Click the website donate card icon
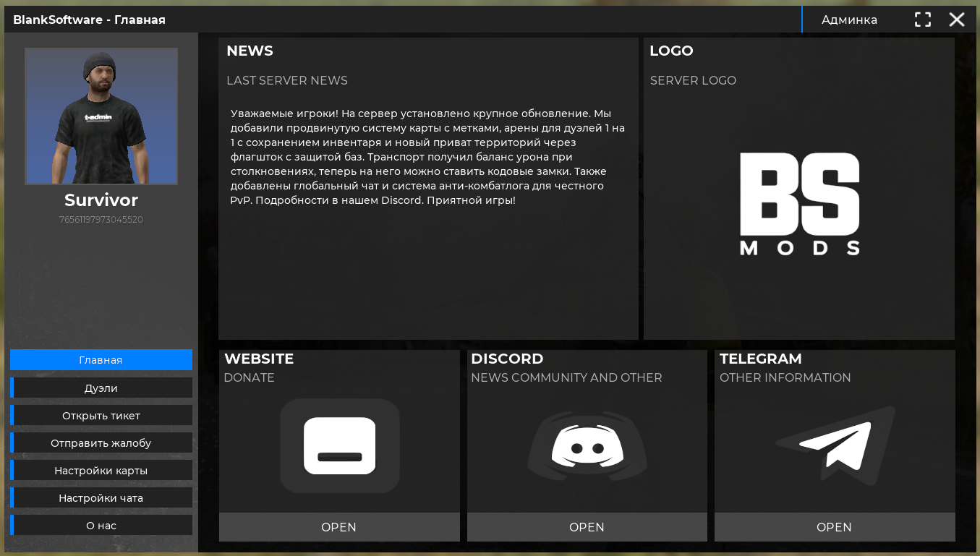980x556 pixels. (x=340, y=445)
